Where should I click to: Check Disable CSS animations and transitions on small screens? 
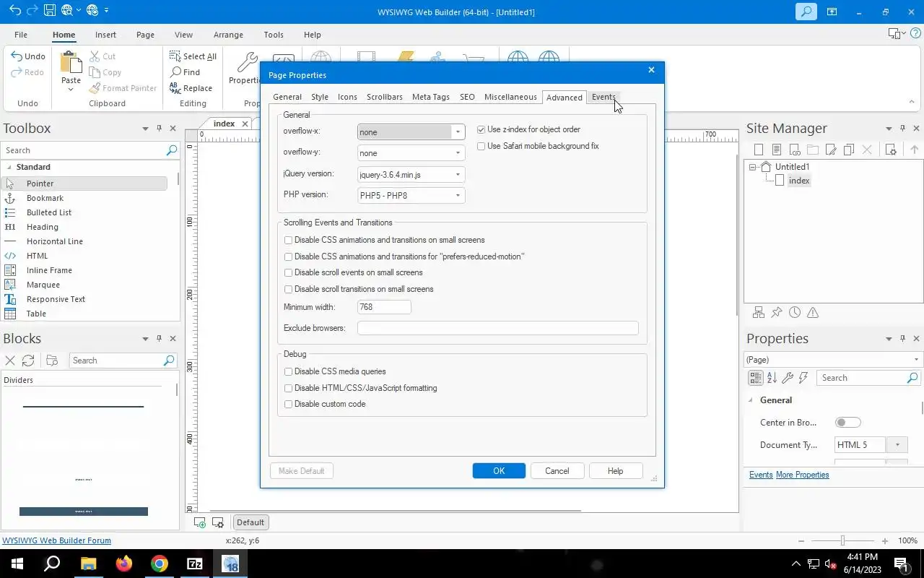click(288, 240)
